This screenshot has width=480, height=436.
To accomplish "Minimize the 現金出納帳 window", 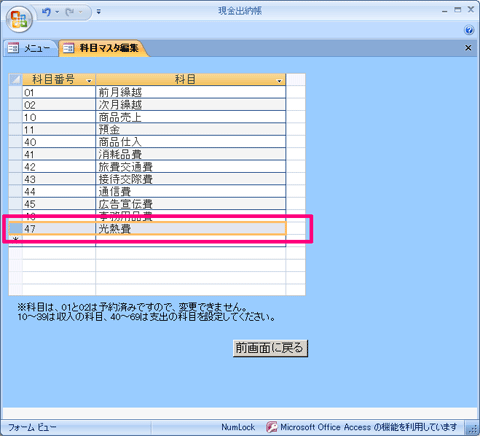I will pyautogui.click(x=444, y=11).
